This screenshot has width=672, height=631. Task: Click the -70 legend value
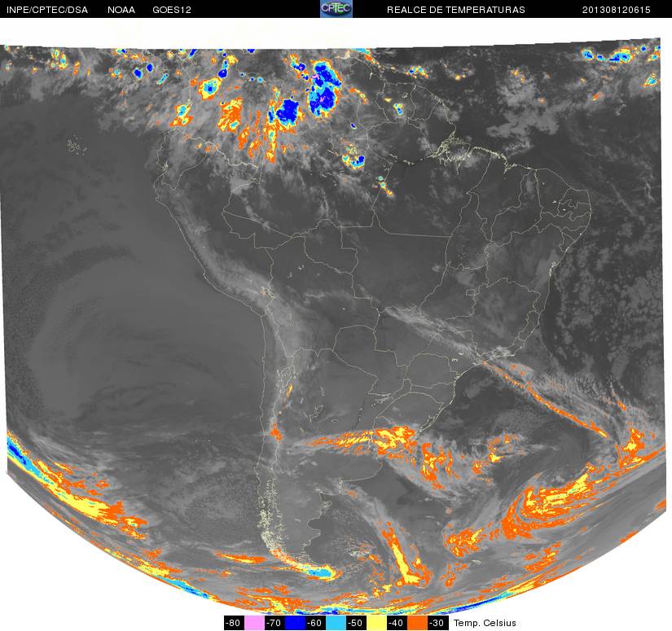(x=275, y=623)
